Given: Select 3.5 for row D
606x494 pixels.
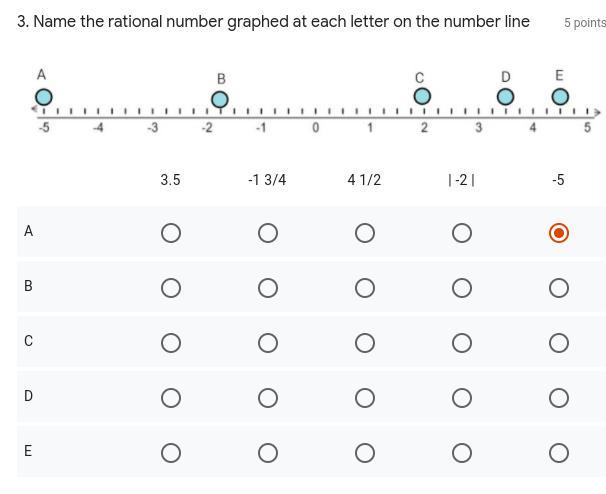Looking at the screenshot, I should (170, 398).
